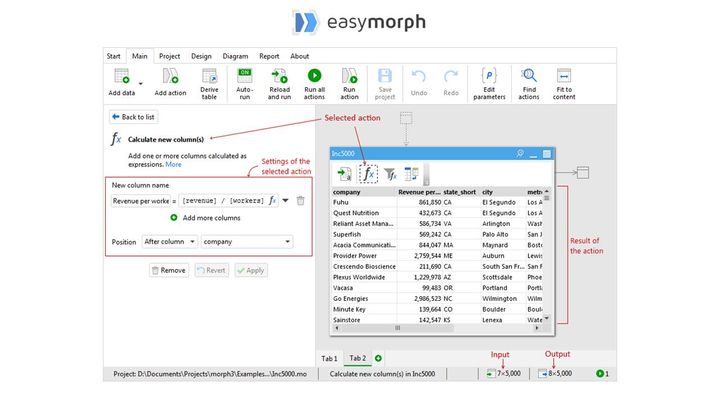
Task: Select the Provider Power cell
Action: (x=364, y=256)
